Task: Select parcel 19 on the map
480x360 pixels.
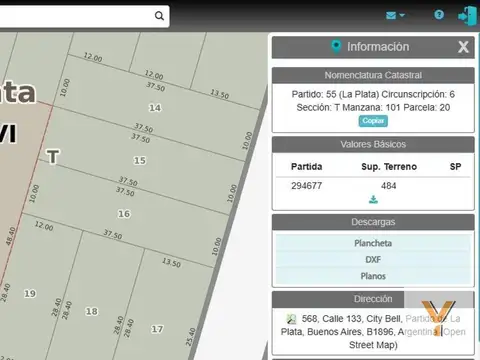Action: coord(30,293)
